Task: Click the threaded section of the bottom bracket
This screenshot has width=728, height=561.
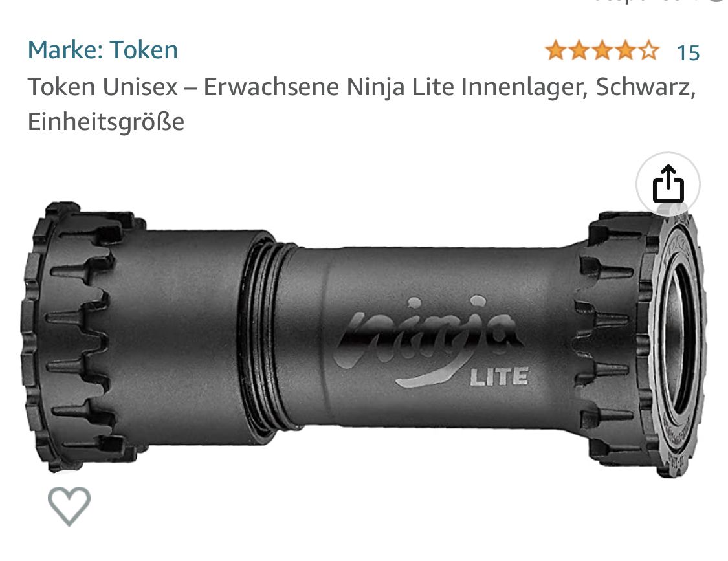Action: [x=265, y=335]
